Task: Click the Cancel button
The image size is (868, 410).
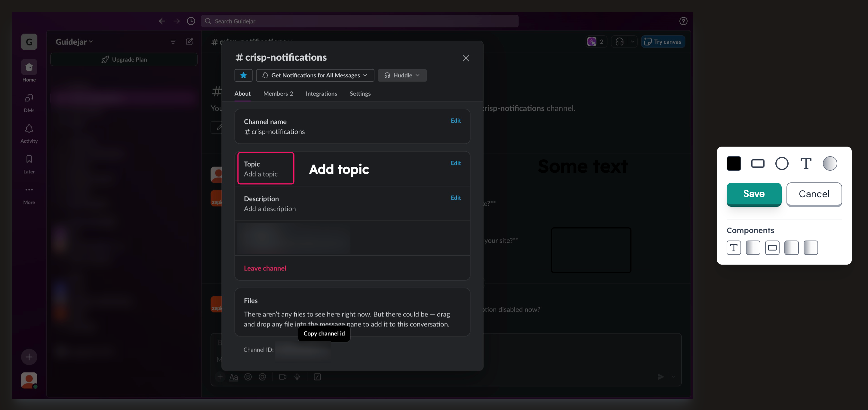Action: click(x=814, y=194)
